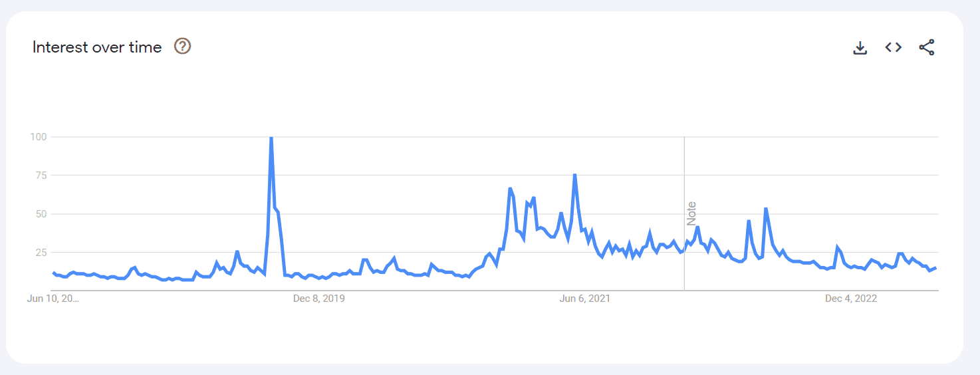Click the 75 y-axis label
The width and height of the screenshot is (980, 375).
pos(41,176)
